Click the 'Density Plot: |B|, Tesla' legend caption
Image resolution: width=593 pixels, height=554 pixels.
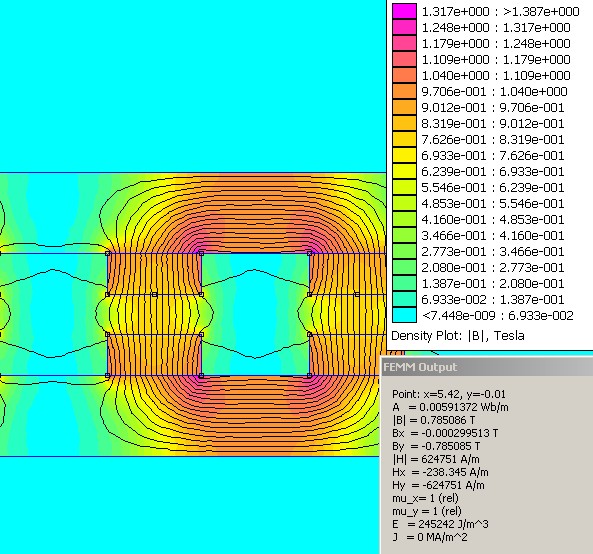pyautogui.click(x=458, y=336)
